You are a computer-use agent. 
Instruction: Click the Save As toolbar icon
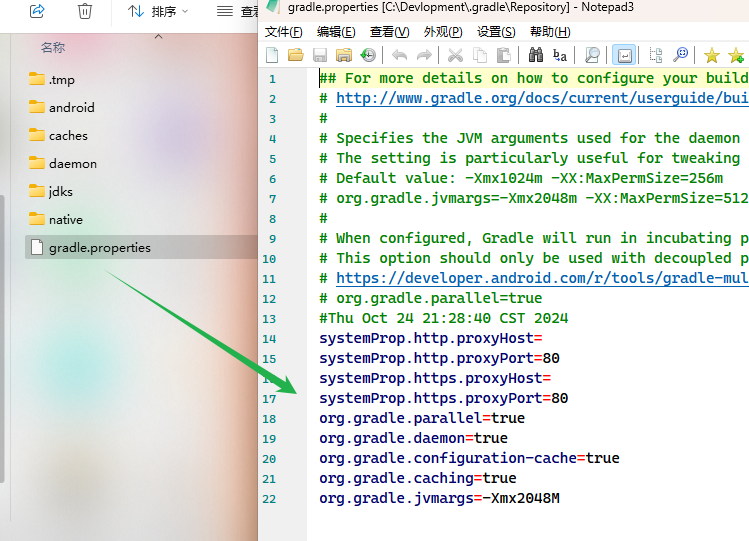click(x=343, y=55)
